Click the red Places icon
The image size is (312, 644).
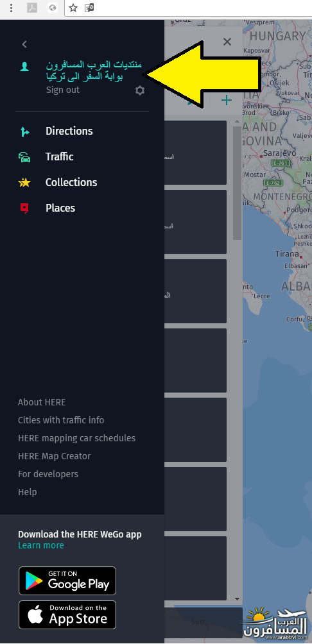(x=24, y=208)
